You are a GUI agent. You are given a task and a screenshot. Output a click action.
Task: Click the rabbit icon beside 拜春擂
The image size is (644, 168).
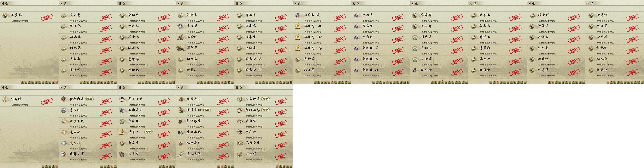point(5,99)
